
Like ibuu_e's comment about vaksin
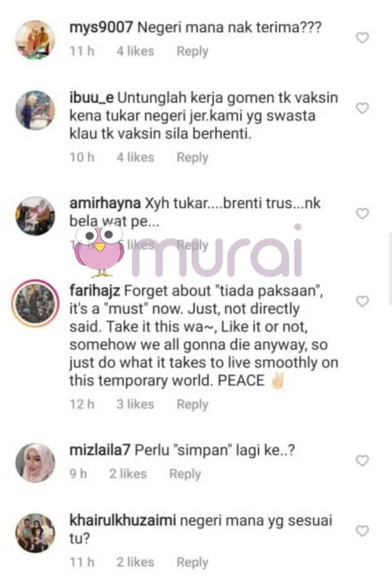(362, 108)
